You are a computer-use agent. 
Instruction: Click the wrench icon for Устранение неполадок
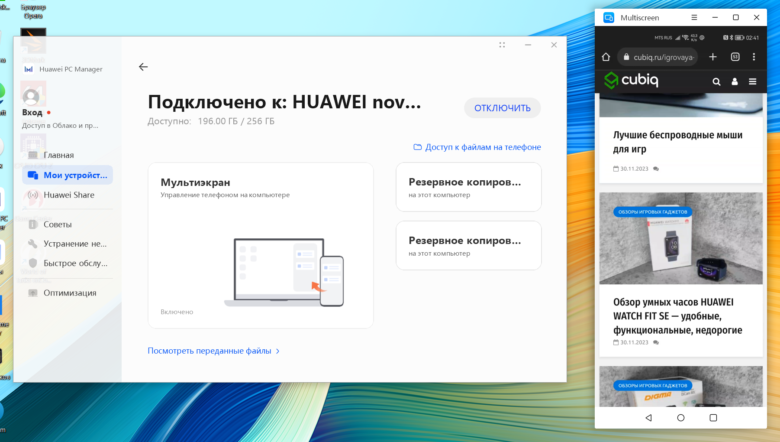(33, 244)
